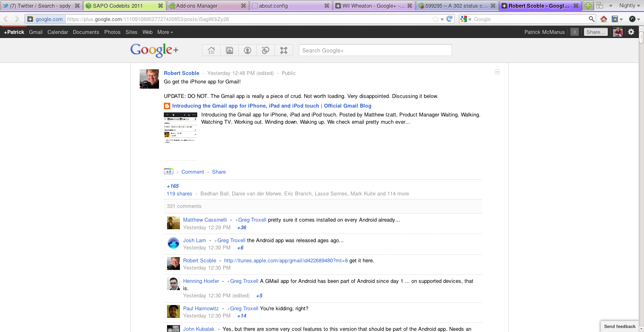Open tab groups icon
Screen dimensions: 644x332
(x=600, y=6)
